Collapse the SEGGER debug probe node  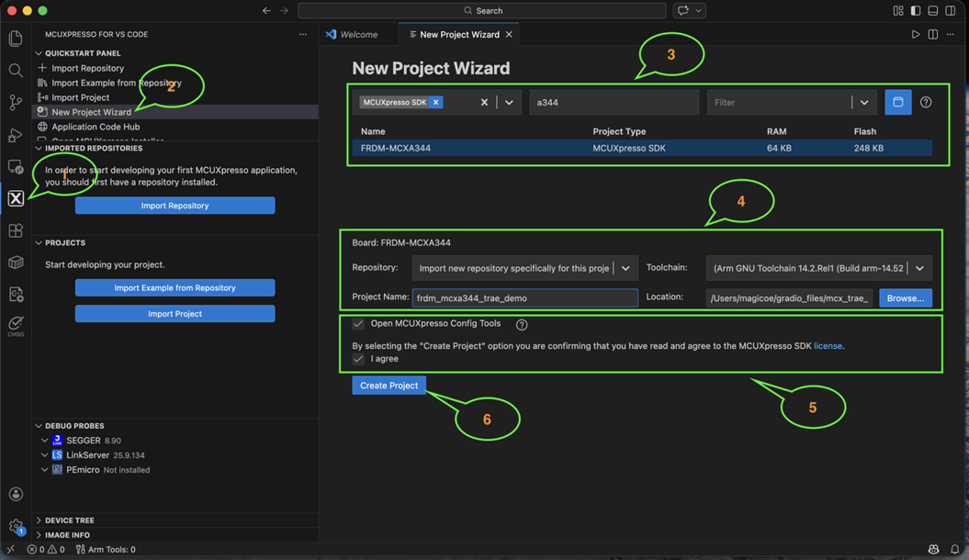tap(44, 441)
